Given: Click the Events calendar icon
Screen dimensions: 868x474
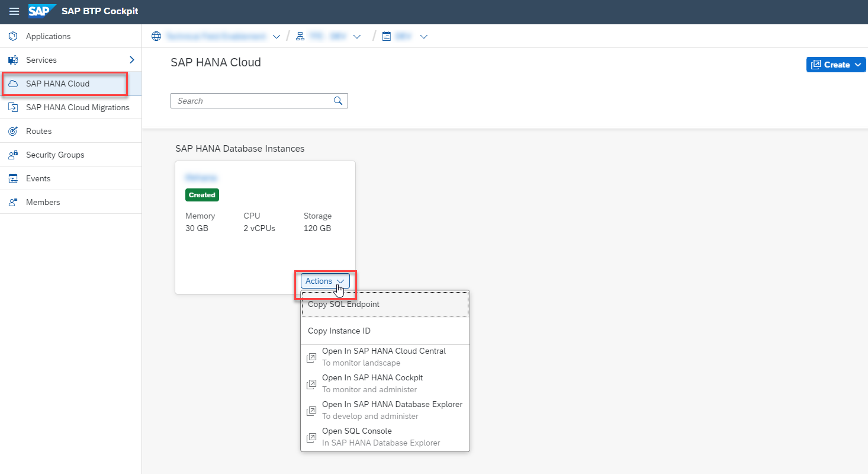Looking at the screenshot, I should click(13, 178).
